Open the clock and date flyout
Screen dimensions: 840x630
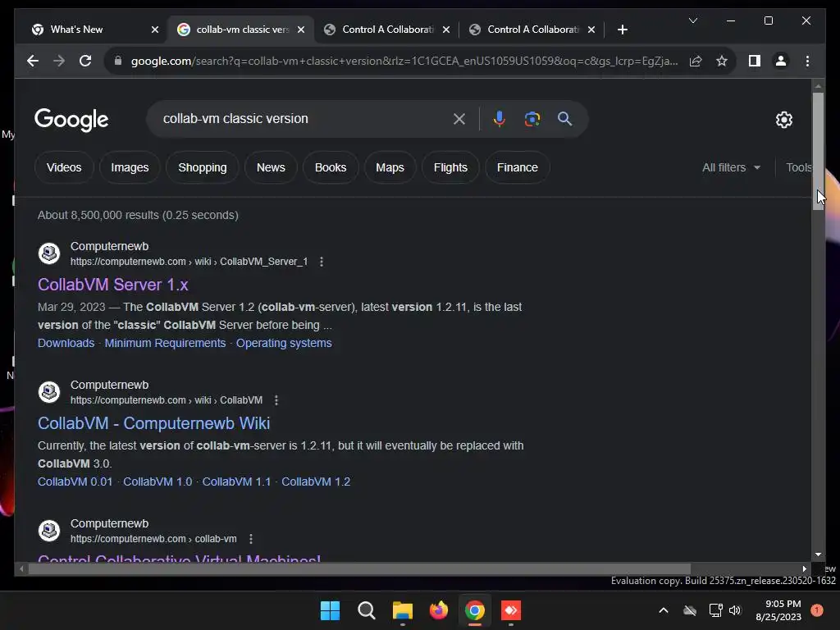tap(778, 610)
